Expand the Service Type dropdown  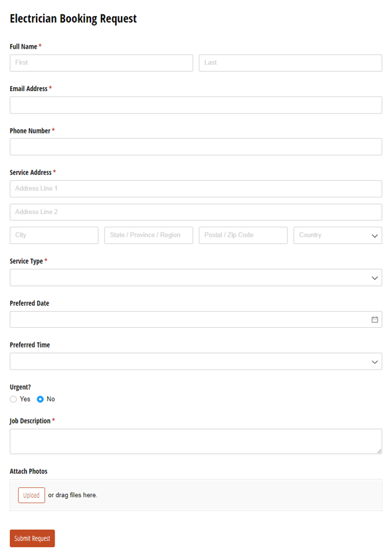coord(196,278)
